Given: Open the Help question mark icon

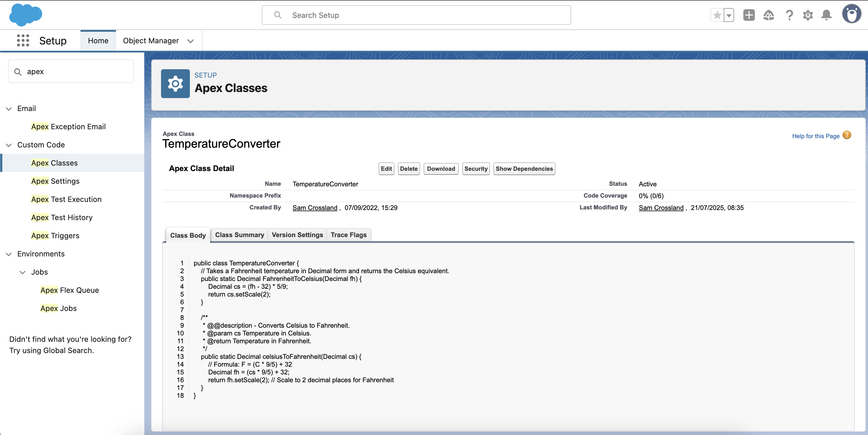Looking at the screenshot, I should [789, 15].
